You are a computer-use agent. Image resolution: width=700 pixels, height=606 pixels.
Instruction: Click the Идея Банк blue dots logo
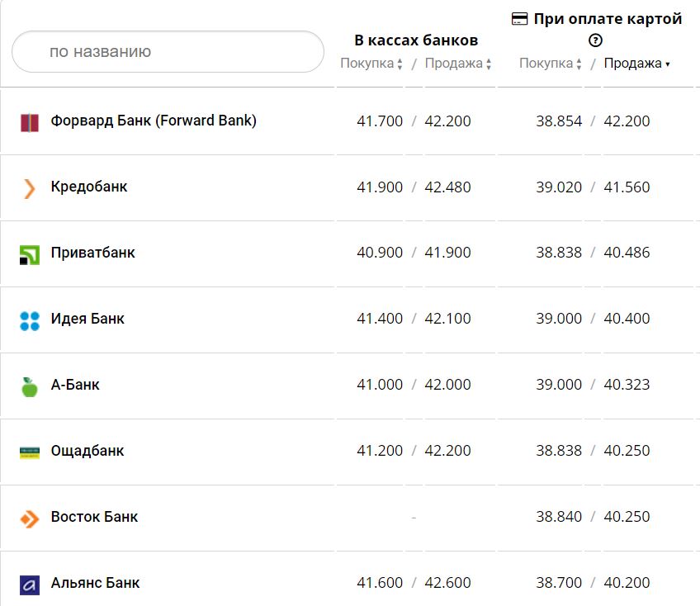click(29, 320)
